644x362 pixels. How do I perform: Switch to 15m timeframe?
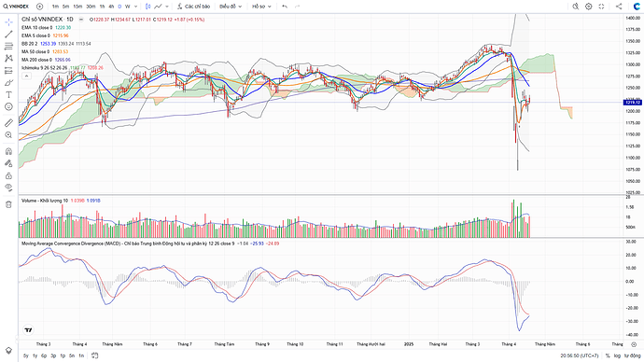77,7
